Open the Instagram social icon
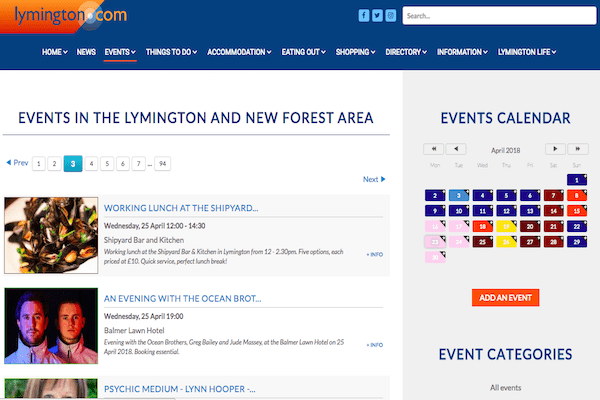Viewport: 600px width, 400px height. (390, 16)
